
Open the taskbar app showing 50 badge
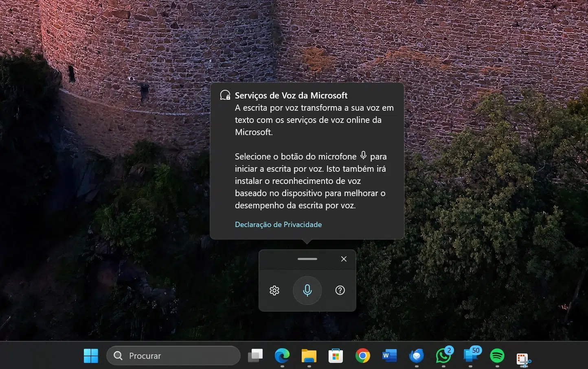pos(471,355)
